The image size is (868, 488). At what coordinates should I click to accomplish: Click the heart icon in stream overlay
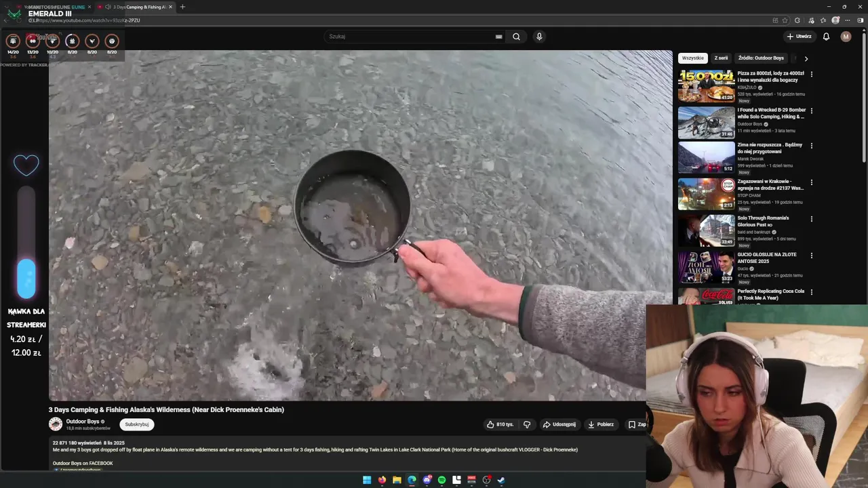pos(26,165)
